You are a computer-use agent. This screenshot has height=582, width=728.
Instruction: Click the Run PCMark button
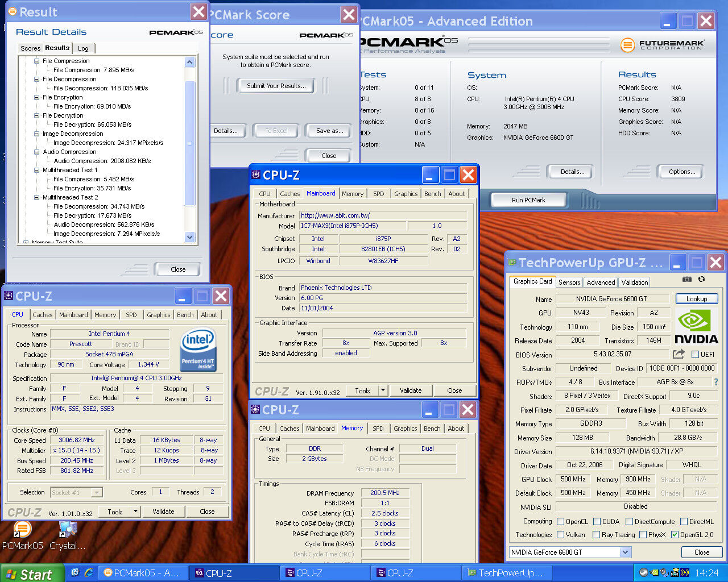528,200
